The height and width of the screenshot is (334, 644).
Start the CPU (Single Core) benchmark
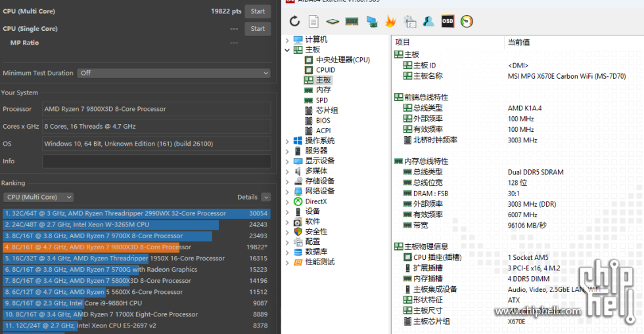pos(258,29)
